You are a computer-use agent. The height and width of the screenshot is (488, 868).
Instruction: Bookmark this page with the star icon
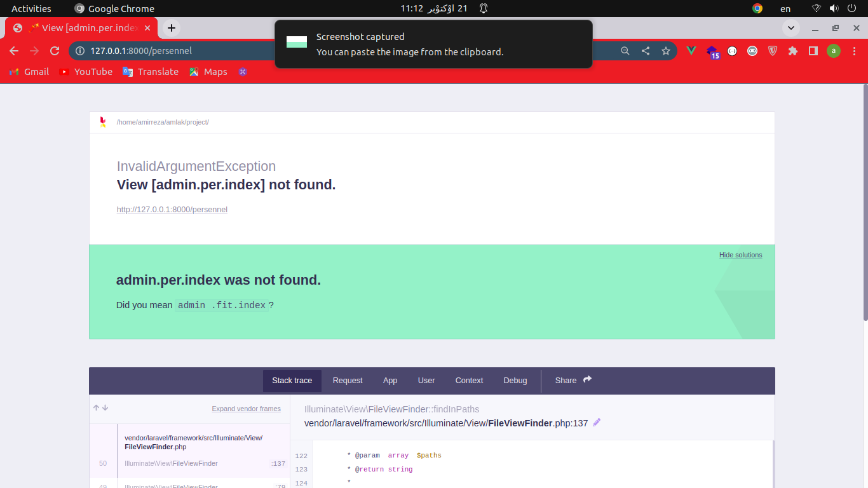pos(666,51)
